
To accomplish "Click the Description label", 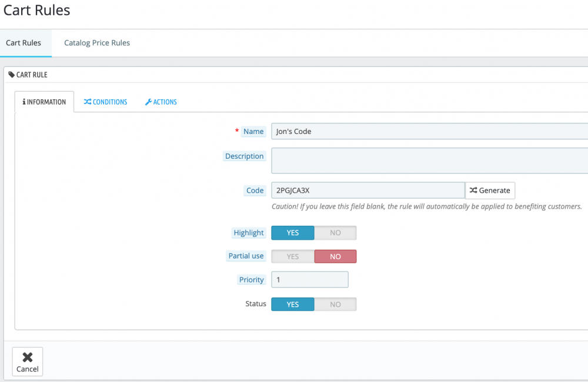I will click(x=245, y=156).
